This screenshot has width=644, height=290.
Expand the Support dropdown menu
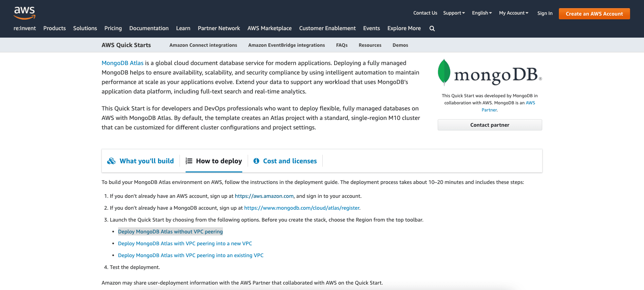coord(454,13)
